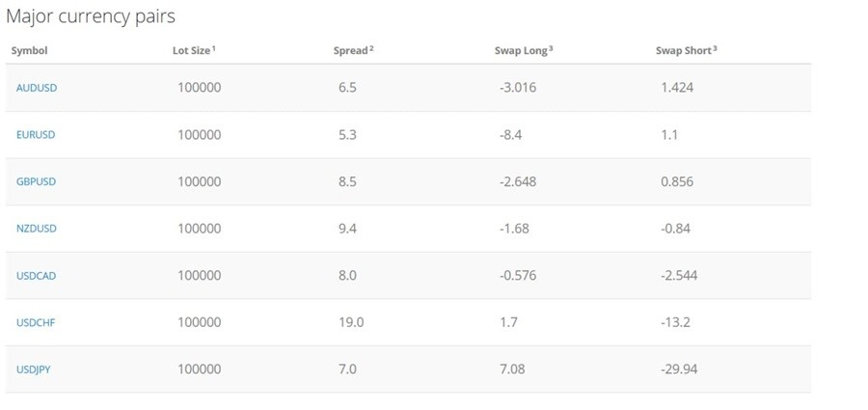Viewport: 868px width, 410px height.
Task: Select the 19.0 spread value for USDCHF
Action: tap(351, 322)
